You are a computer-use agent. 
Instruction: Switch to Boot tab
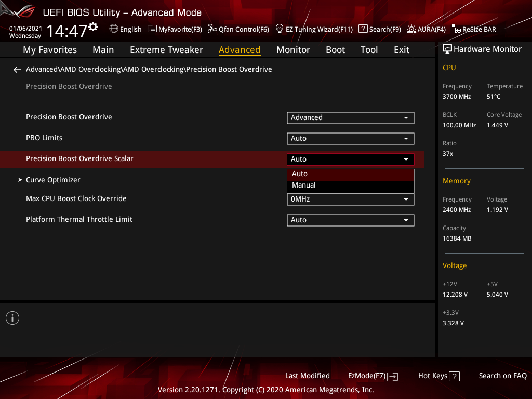click(335, 50)
